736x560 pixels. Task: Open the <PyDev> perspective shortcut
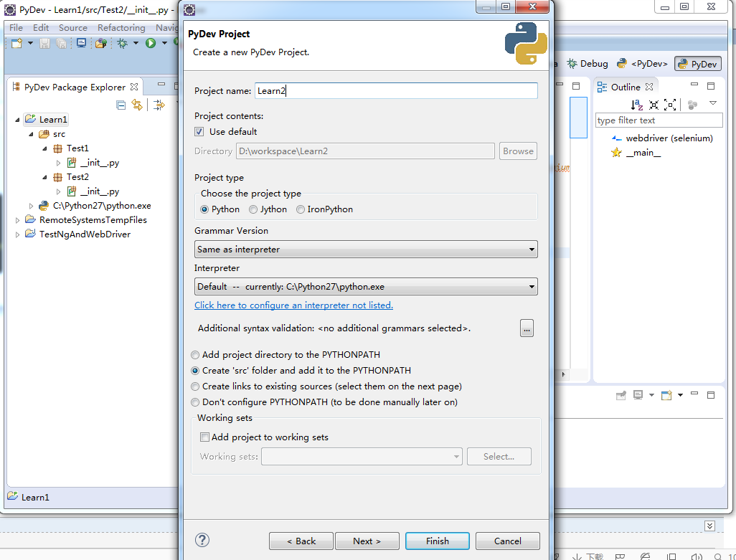[642, 64]
